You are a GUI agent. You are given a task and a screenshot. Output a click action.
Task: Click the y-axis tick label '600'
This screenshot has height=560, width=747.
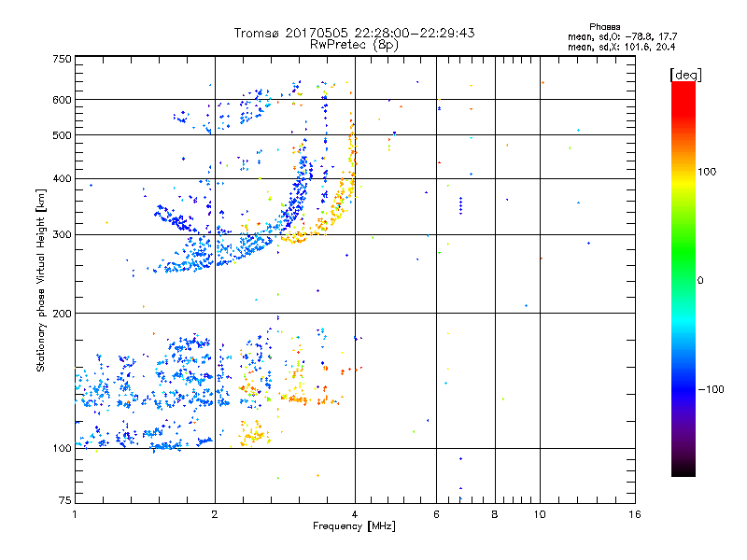pos(62,100)
